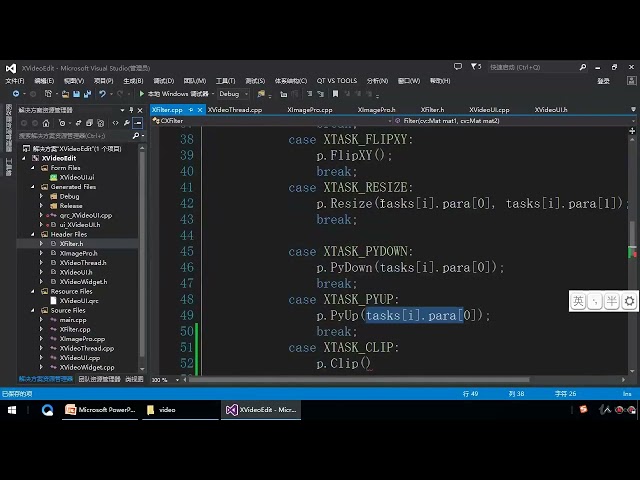This screenshot has width=640, height=480.
Task: Expand the Release folder in Solution Explorer
Action: click(41, 206)
